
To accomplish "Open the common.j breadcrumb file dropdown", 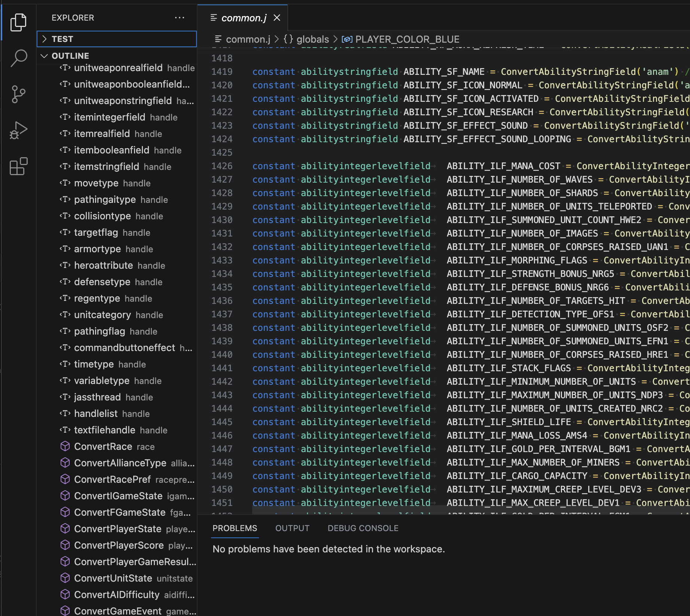I will click(248, 39).
